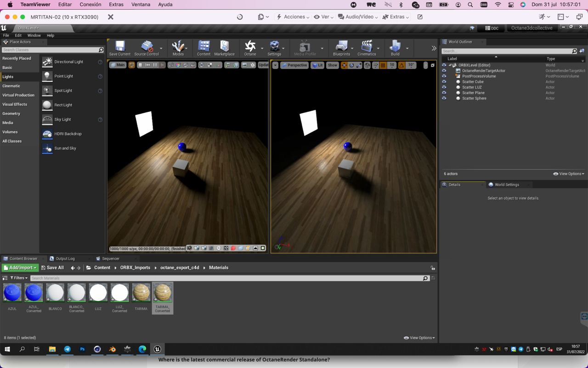Screen dimensions: 588x368
Task: Click the Save All button
Action: coord(52,268)
